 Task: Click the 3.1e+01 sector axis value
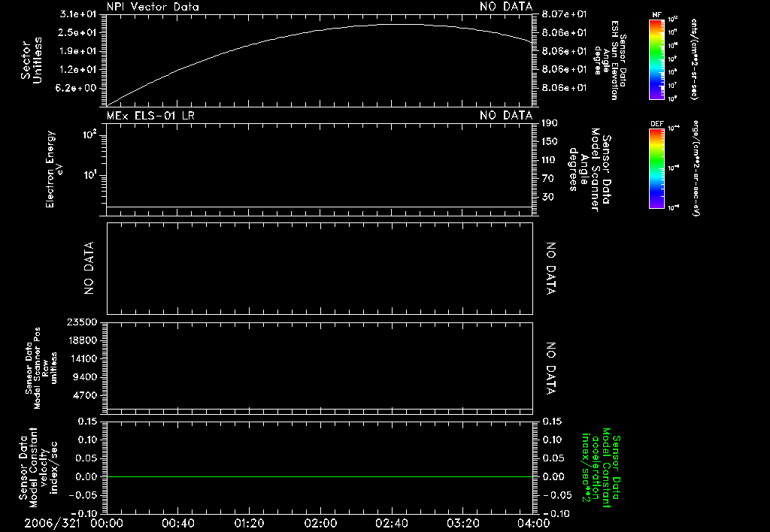(x=78, y=14)
